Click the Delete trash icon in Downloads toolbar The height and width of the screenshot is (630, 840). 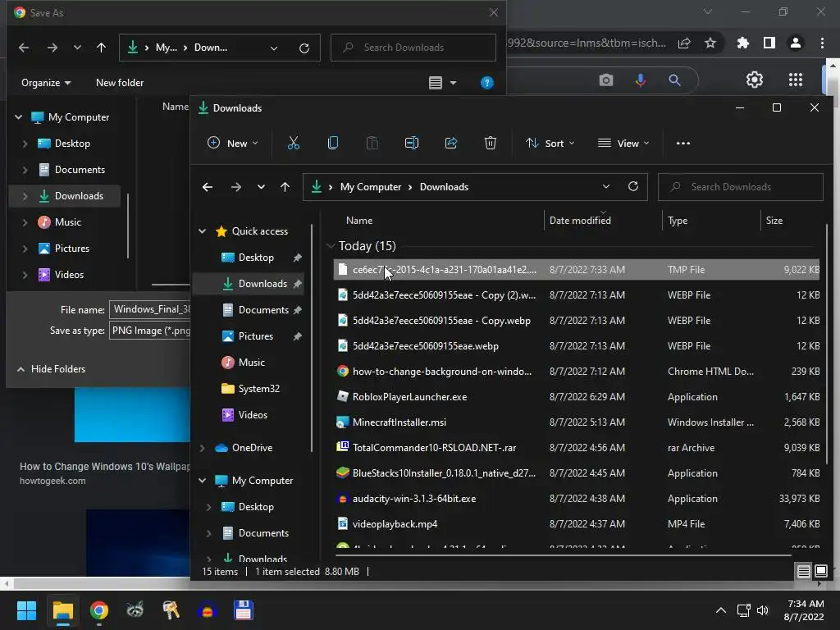[491, 143]
